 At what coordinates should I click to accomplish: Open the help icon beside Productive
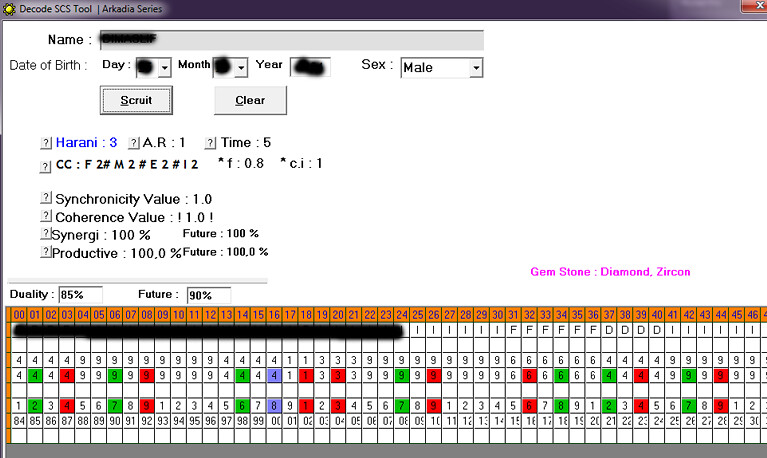pyautogui.click(x=45, y=252)
